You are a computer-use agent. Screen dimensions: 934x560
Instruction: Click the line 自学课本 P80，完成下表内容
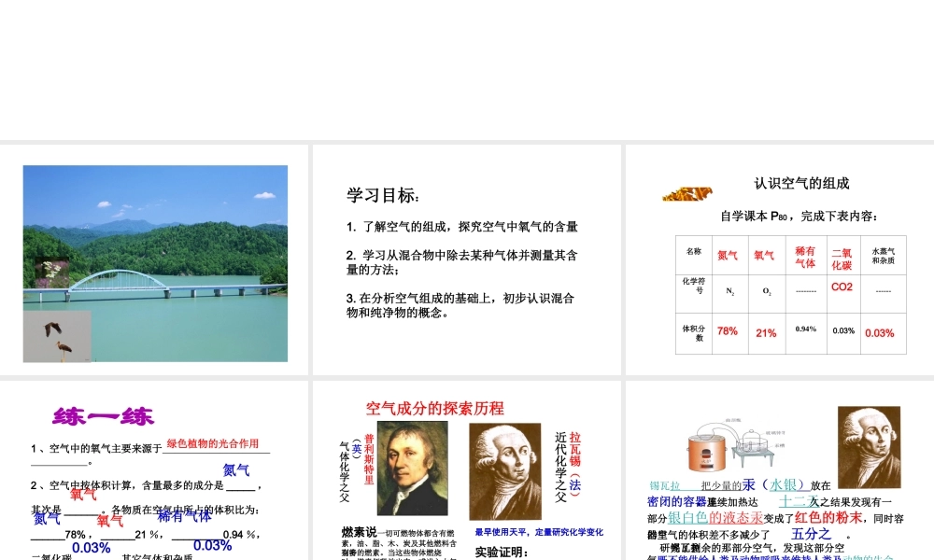(x=799, y=216)
